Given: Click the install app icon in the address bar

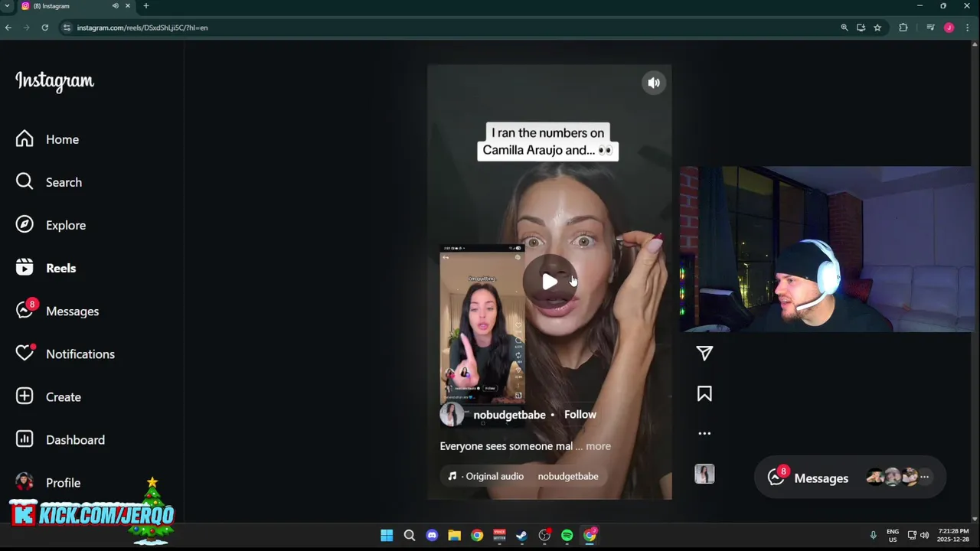Looking at the screenshot, I should 861,28.
